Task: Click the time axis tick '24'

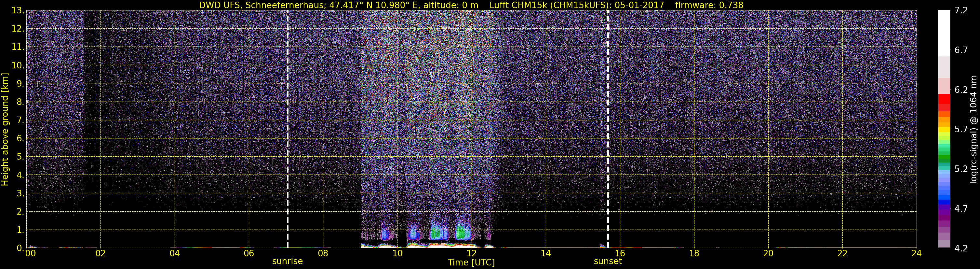Action: coord(917,253)
